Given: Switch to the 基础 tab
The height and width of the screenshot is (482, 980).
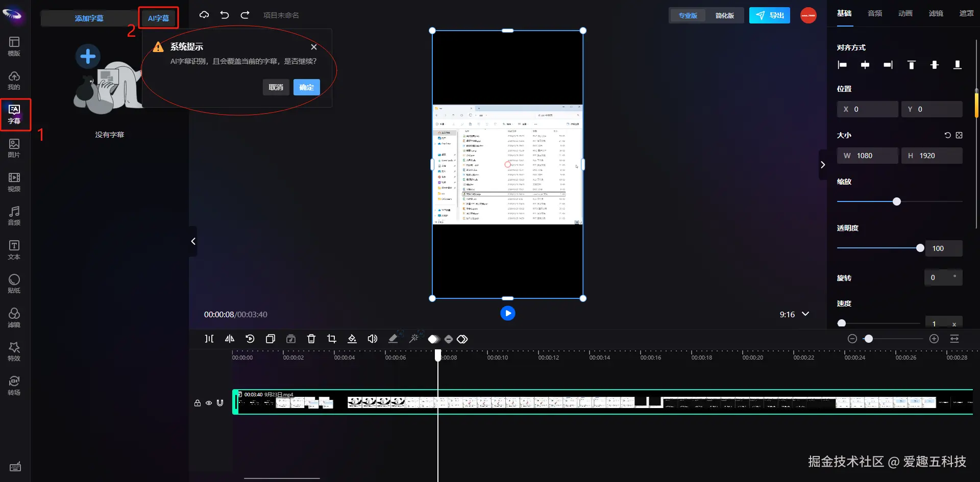Looking at the screenshot, I should point(844,13).
